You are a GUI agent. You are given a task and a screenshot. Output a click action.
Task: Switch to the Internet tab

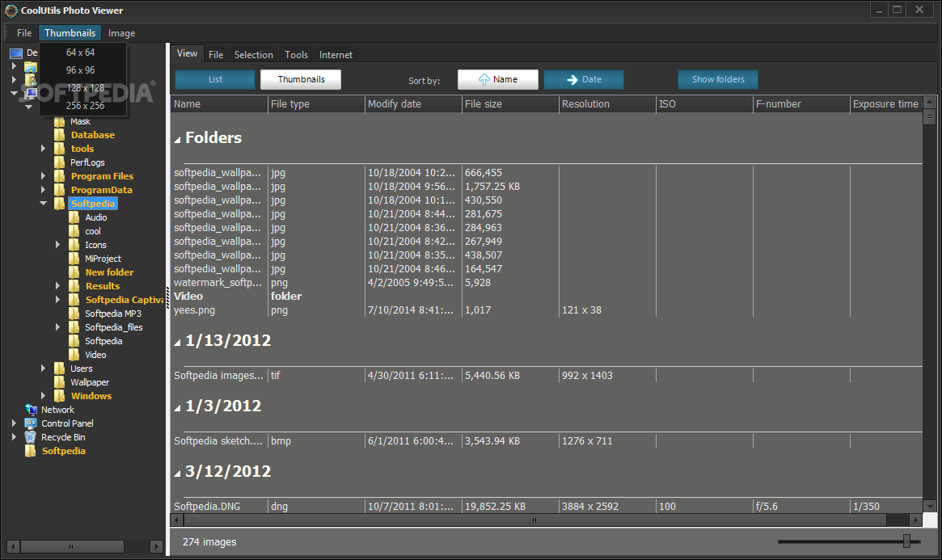point(336,55)
